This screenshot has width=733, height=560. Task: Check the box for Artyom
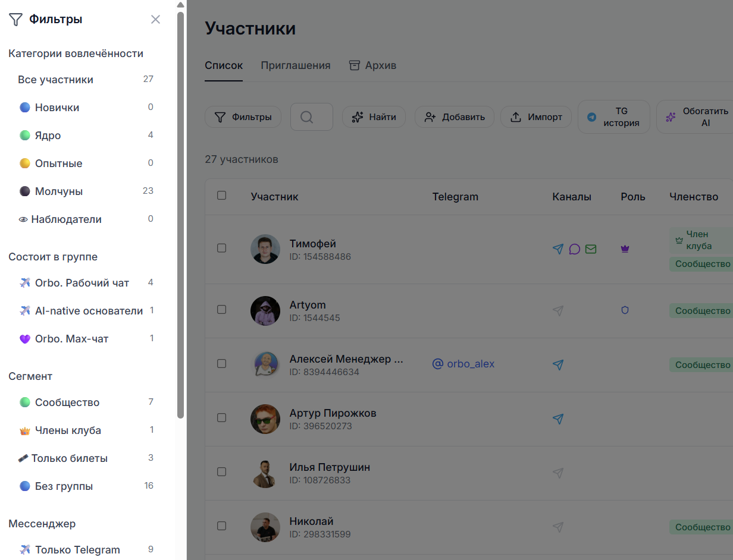click(x=221, y=309)
